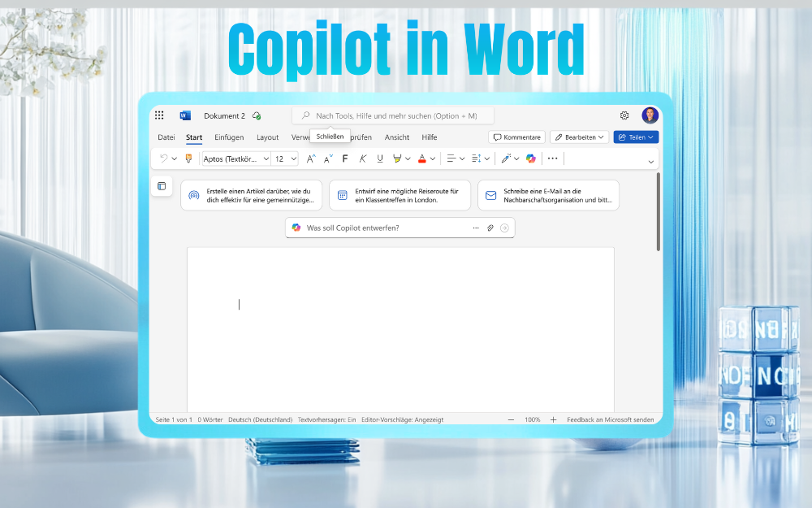
Task: Click the vertical document scrollbar
Action: [x=659, y=211]
